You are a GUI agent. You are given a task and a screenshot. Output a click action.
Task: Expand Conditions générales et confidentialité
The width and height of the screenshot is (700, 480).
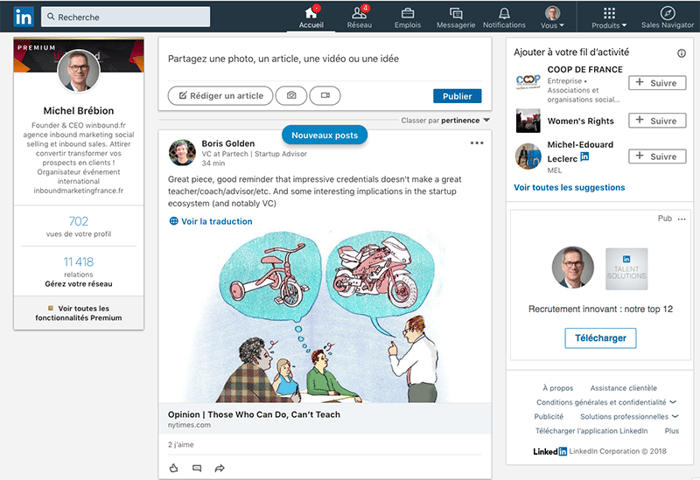606,402
